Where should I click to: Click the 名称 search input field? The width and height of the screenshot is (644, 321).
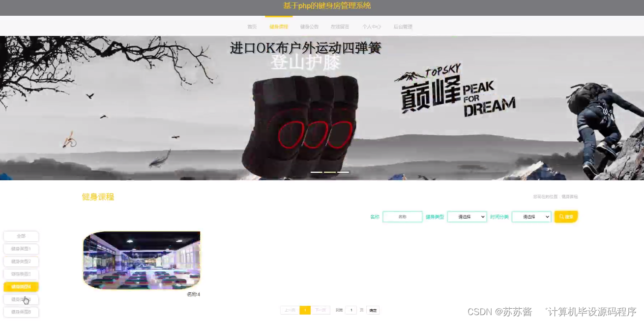[x=402, y=216]
